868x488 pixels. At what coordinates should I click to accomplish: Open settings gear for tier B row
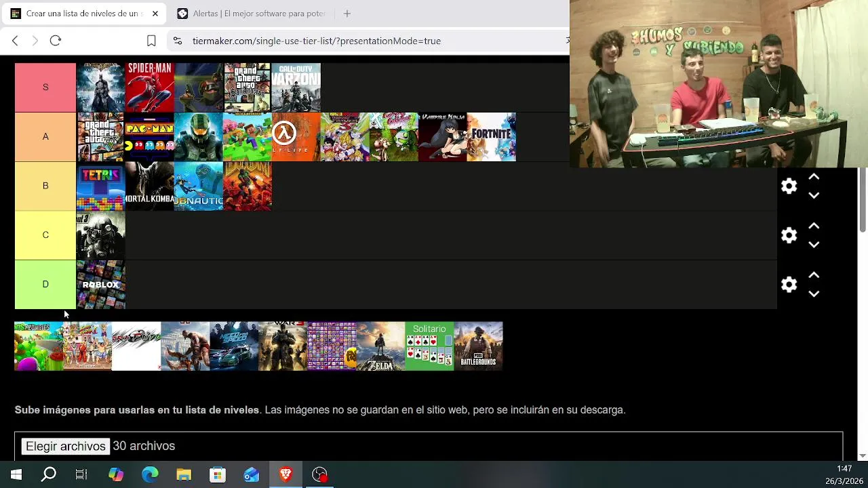click(x=789, y=186)
